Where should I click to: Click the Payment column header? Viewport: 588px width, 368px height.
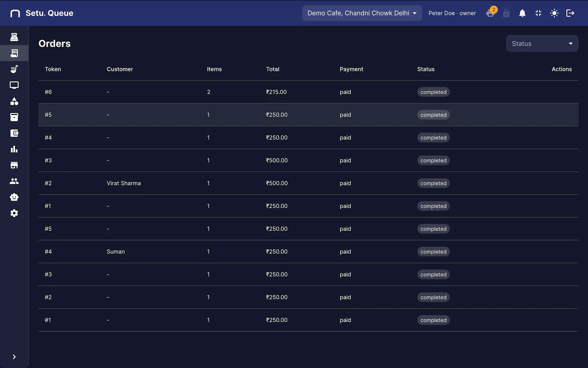pyautogui.click(x=351, y=69)
